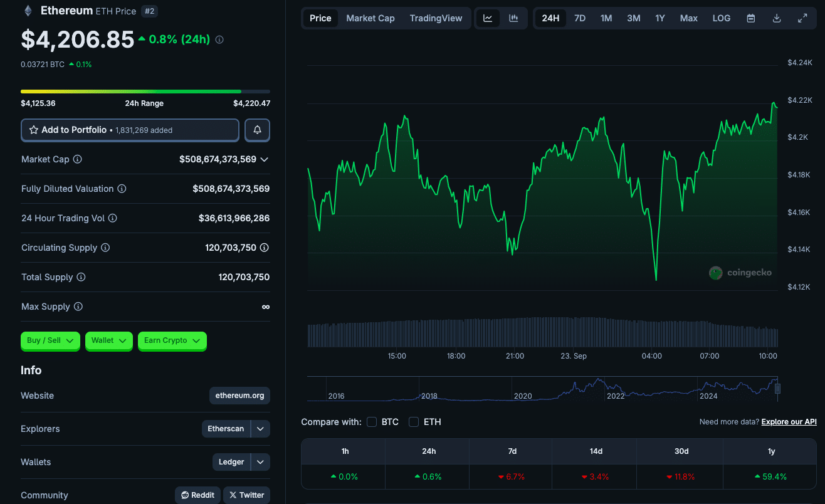Select the 7D time range
825x504 pixels.
580,18
